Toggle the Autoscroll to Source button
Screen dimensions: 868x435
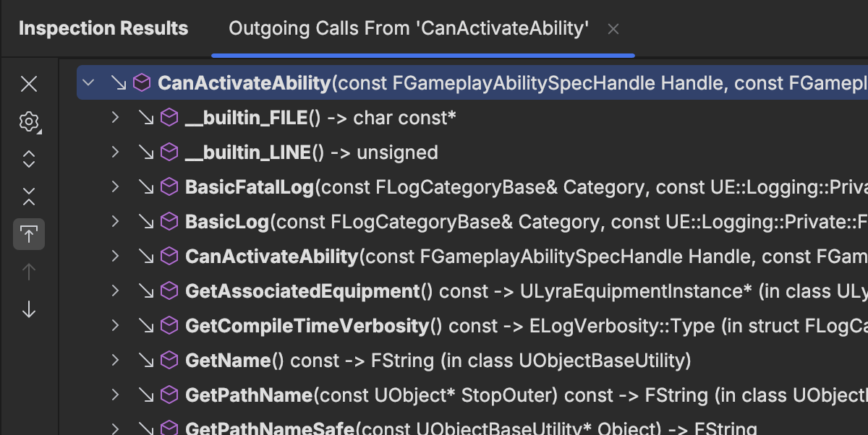29,234
